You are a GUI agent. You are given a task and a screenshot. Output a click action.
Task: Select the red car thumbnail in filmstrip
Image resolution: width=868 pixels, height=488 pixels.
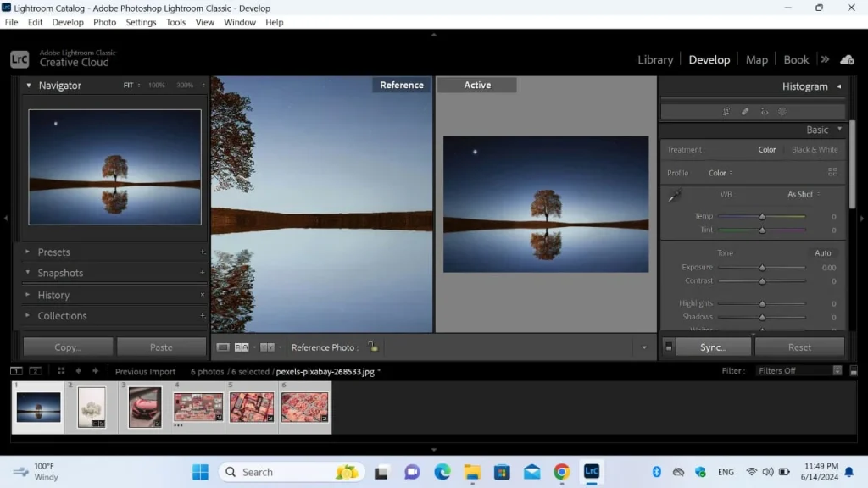tap(144, 408)
